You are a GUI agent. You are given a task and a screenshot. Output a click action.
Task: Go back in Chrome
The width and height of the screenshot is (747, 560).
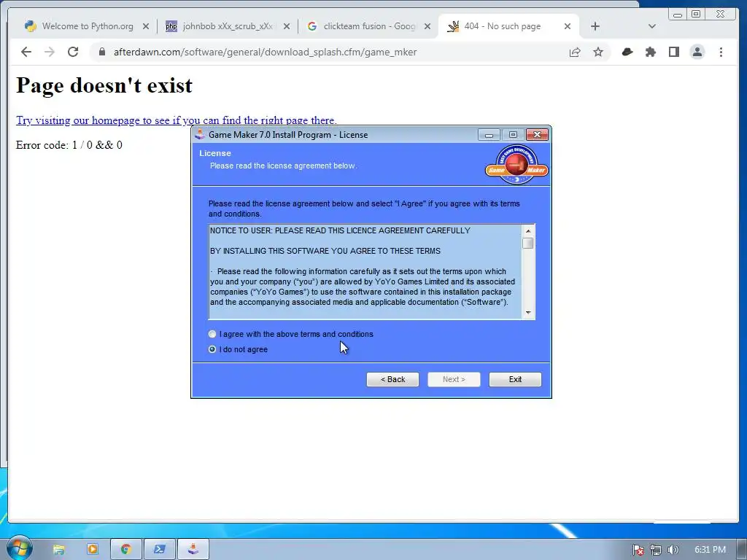pos(26,52)
